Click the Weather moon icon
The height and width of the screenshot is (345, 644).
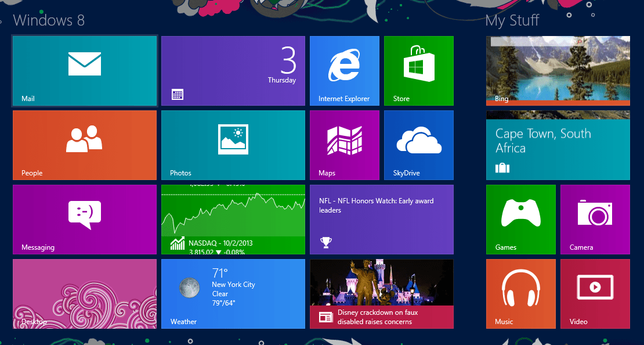[189, 287]
